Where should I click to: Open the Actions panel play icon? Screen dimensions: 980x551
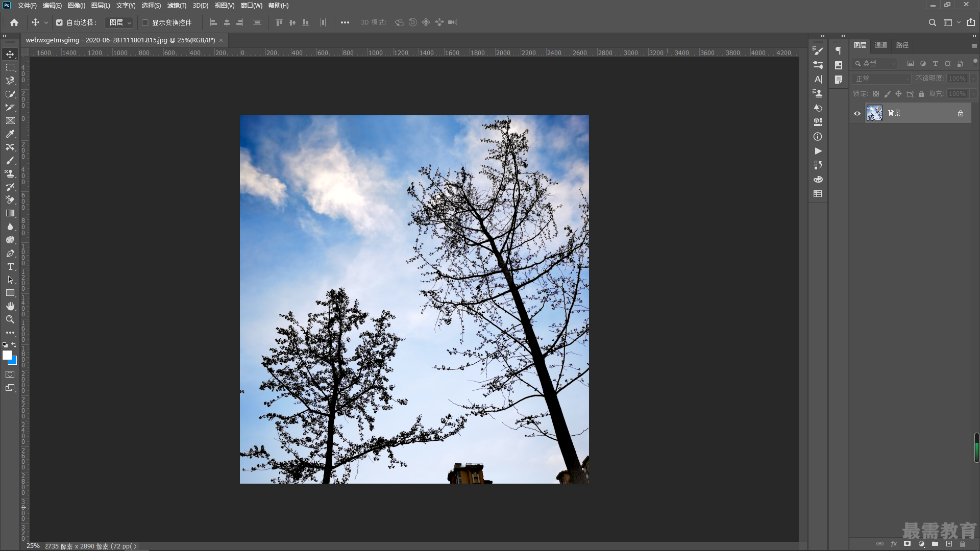tap(818, 151)
